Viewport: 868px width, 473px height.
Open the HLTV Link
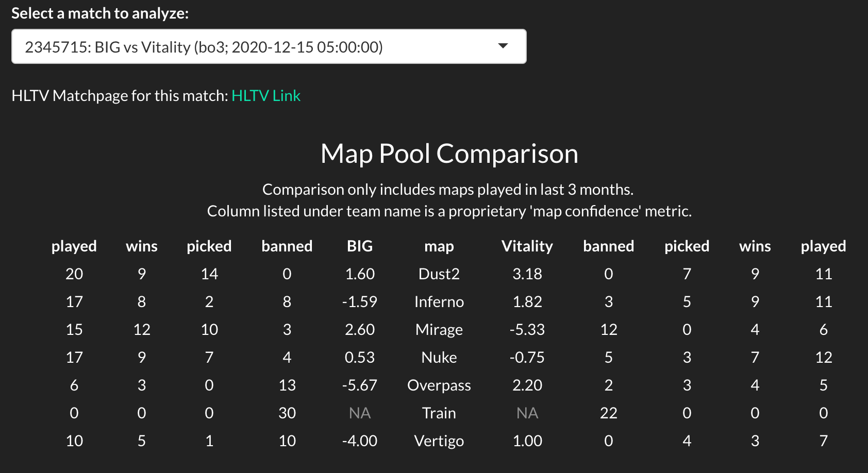pos(266,96)
